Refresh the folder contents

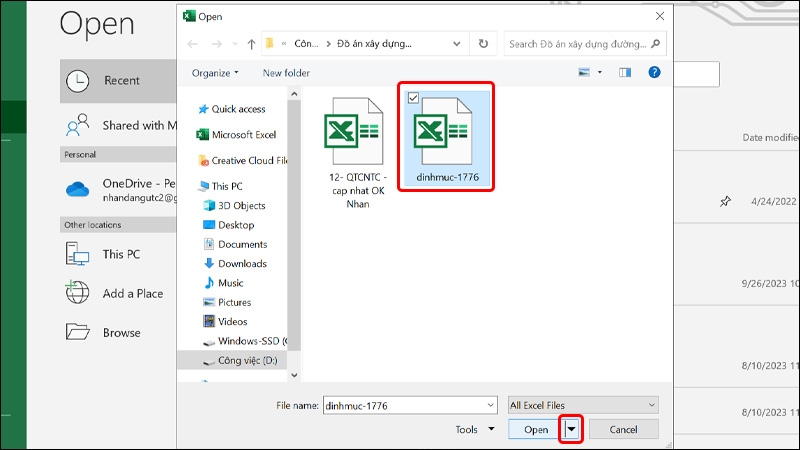click(x=483, y=44)
